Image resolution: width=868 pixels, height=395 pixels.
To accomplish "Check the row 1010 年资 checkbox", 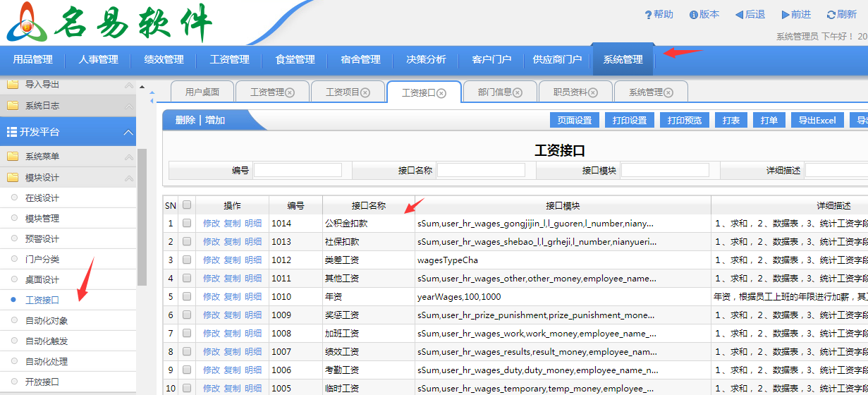I will [x=187, y=296].
